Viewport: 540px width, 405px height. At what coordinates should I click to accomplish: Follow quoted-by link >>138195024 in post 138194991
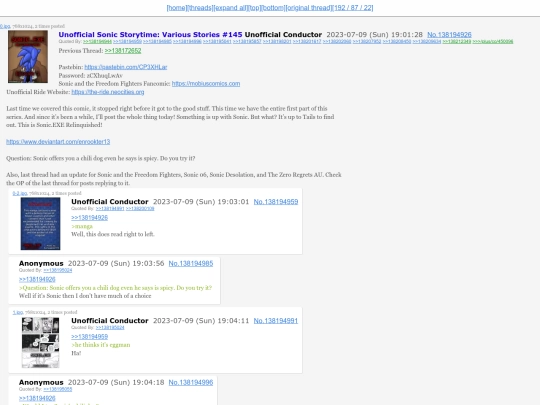(110, 328)
